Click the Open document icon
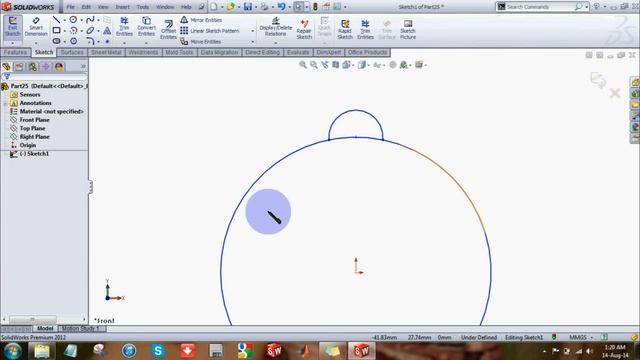The image size is (640, 360). coord(231,7)
